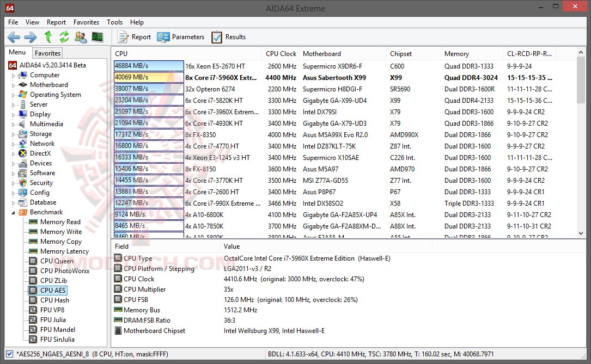The image size is (591, 364).
Task: Select the Devices tree icon
Action: (23, 163)
